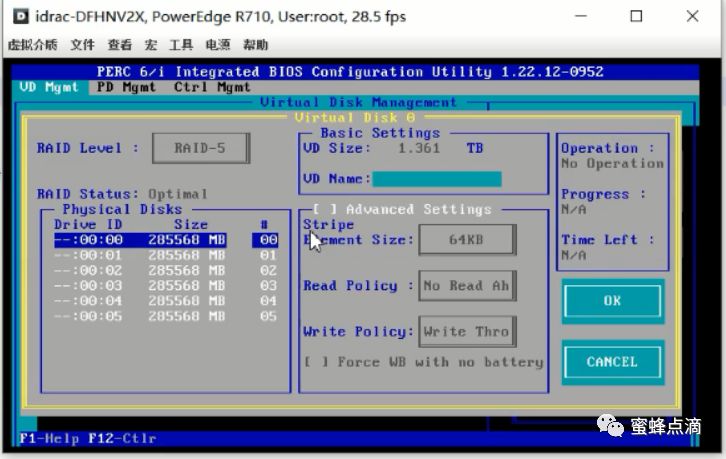The width and height of the screenshot is (726, 459).
Task: Click the Drive ID column header
Action: point(88,225)
